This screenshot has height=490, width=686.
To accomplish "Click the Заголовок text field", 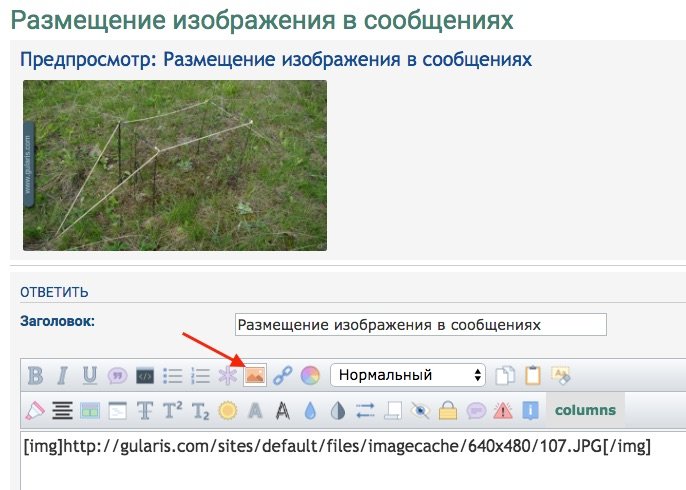I will (x=420, y=325).
